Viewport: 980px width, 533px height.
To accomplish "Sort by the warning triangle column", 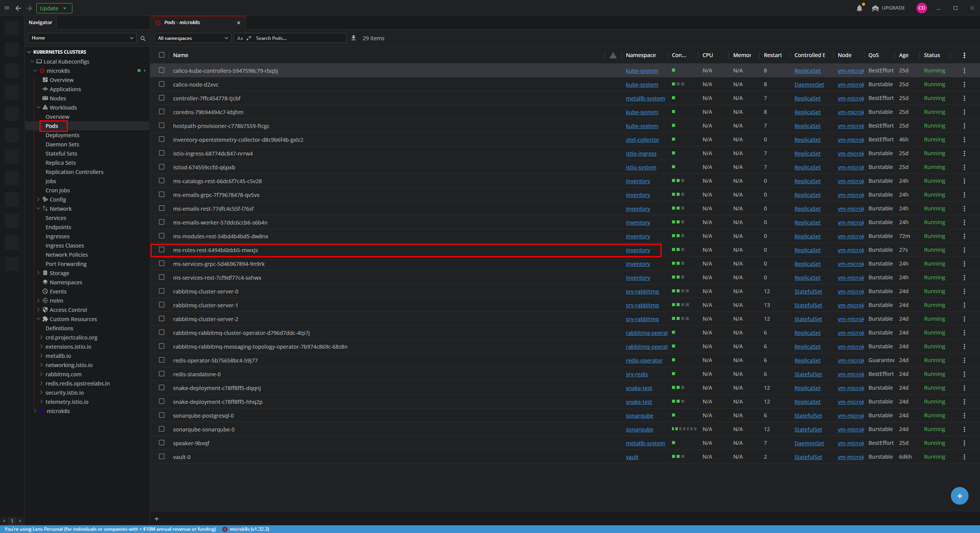I will [613, 55].
